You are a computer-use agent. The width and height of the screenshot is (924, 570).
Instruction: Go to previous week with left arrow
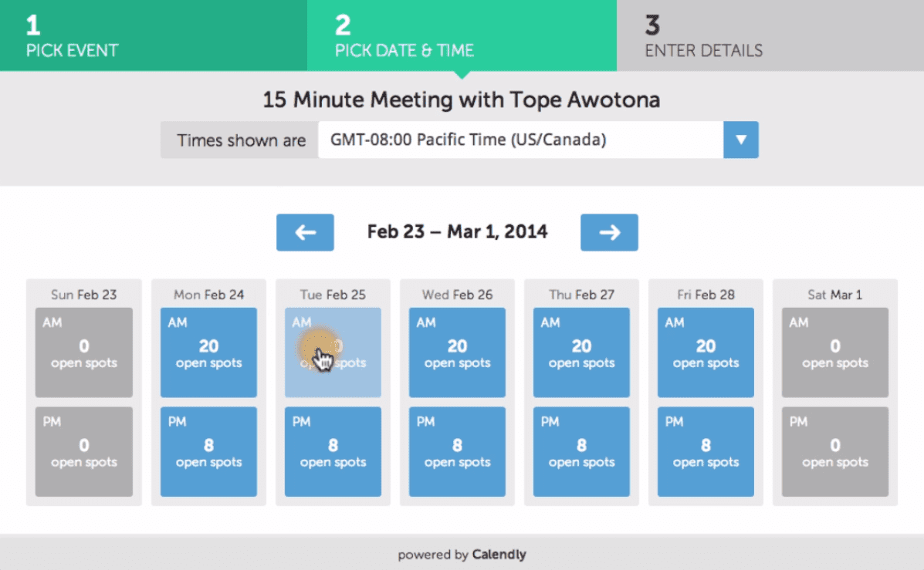coord(305,232)
